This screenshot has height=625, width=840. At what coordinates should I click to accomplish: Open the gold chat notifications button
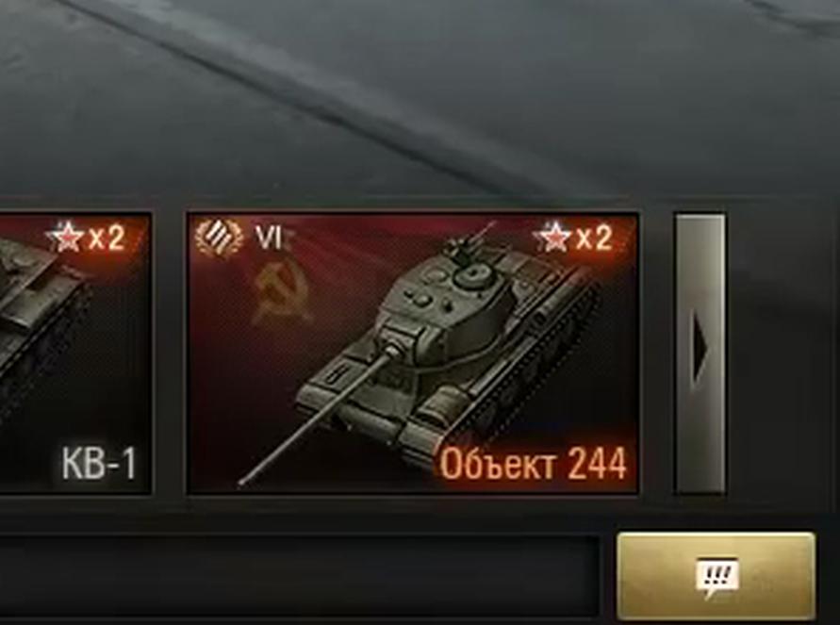coord(716,576)
